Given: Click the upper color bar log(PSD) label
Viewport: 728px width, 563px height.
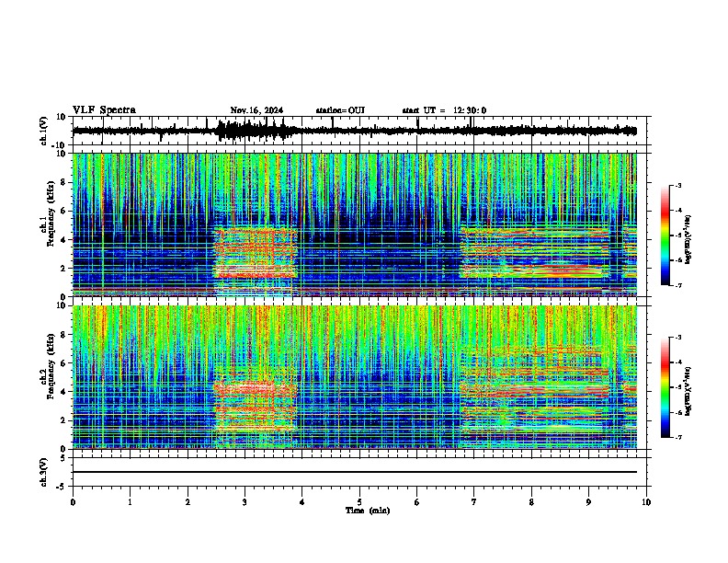Looking at the screenshot, I should point(688,240).
